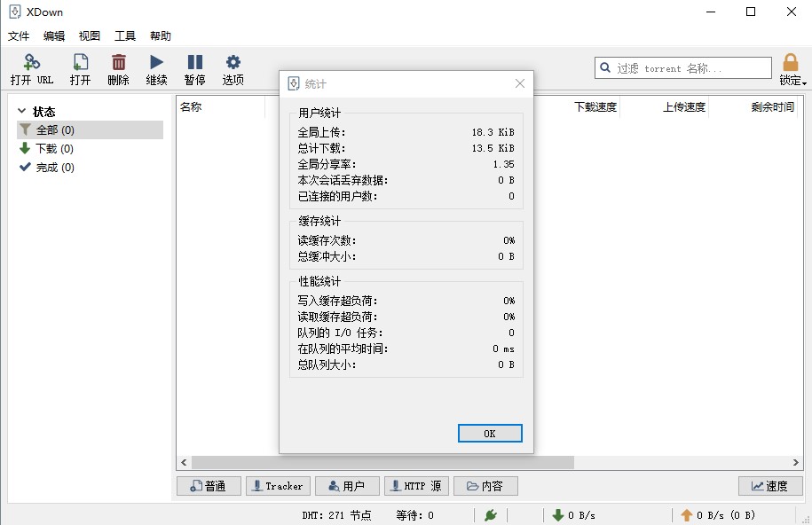Image resolution: width=812 pixels, height=525 pixels.
Task: Click the 锁定 padlock icon
Action: point(790,62)
